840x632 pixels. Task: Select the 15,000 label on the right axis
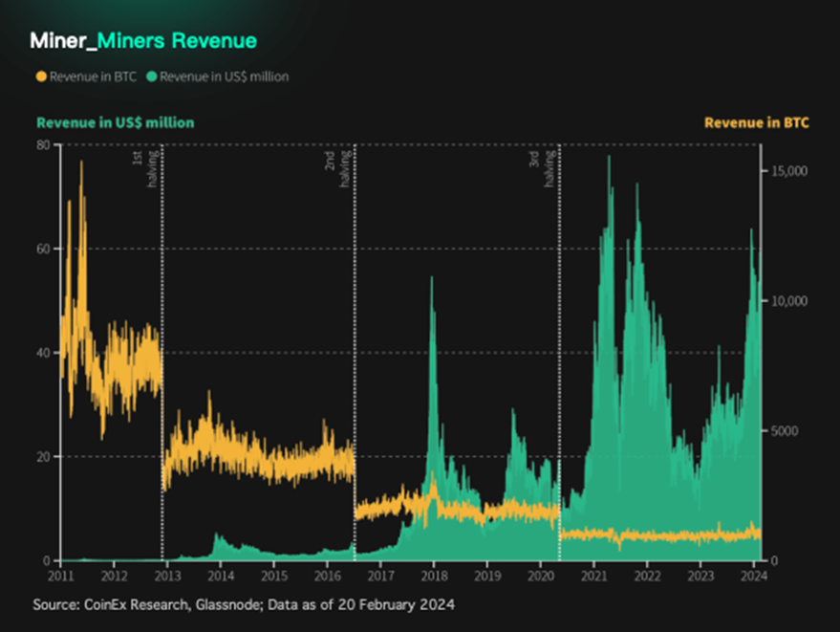pyautogui.click(x=789, y=170)
